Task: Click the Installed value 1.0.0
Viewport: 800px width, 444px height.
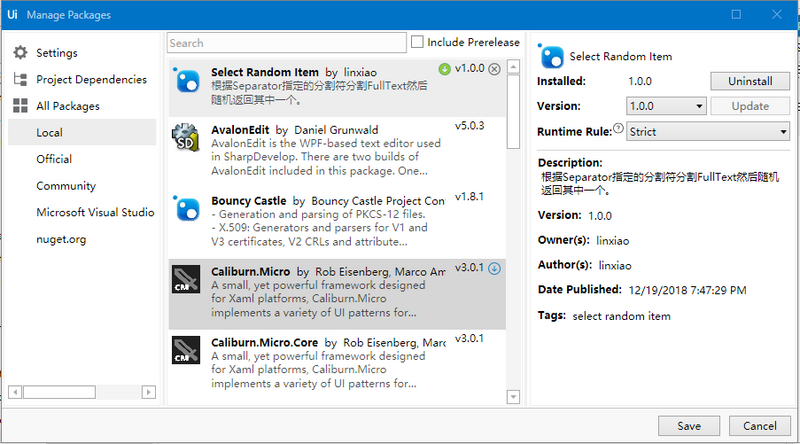Action: (x=640, y=81)
